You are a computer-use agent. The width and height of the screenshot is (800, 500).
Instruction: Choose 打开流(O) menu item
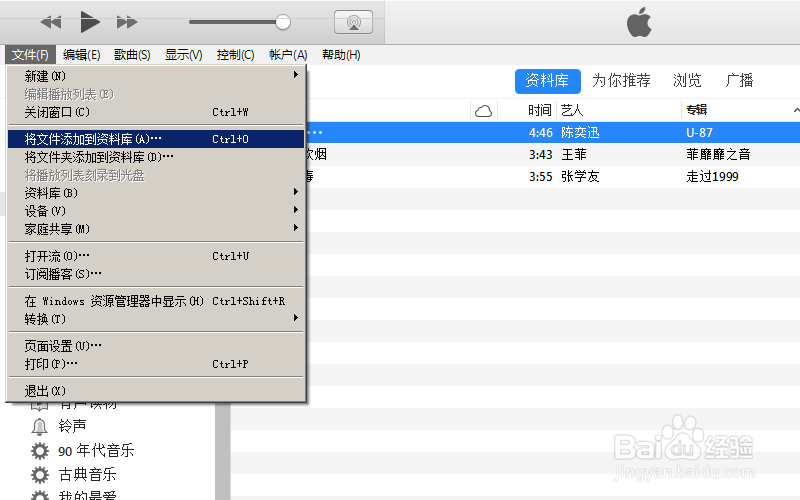(156, 256)
